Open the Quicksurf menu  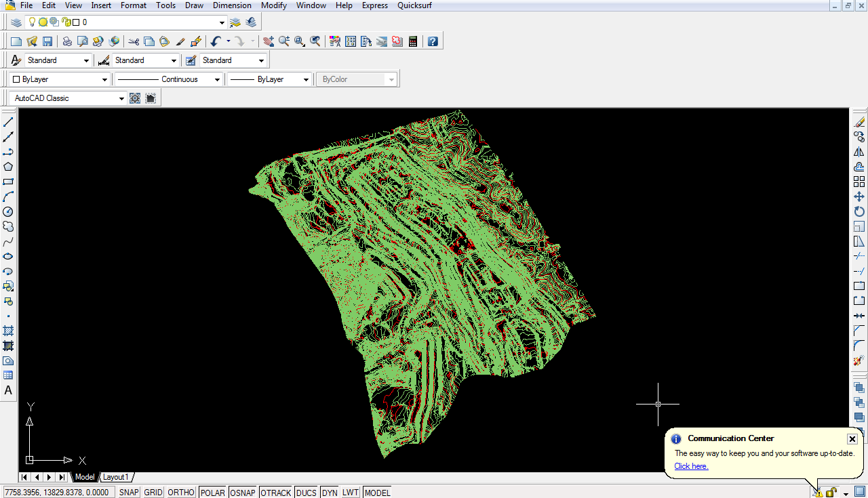coord(414,5)
